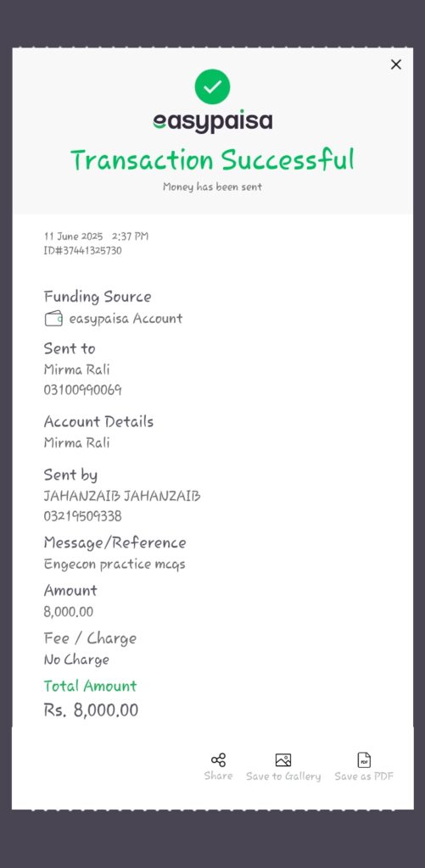This screenshot has width=425, height=868.
Task: Click the easypaisa logo
Action: (x=212, y=122)
